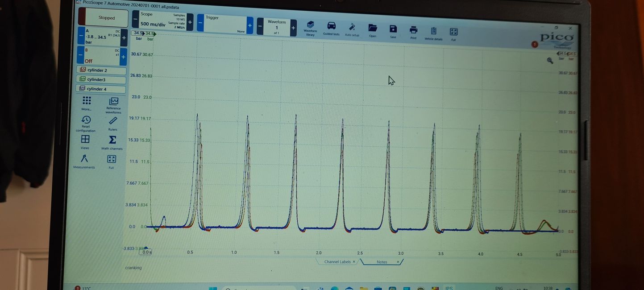Viewport: 644px width, 290px height.
Task: Click Channel B plus button
Action: tap(123, 57)
